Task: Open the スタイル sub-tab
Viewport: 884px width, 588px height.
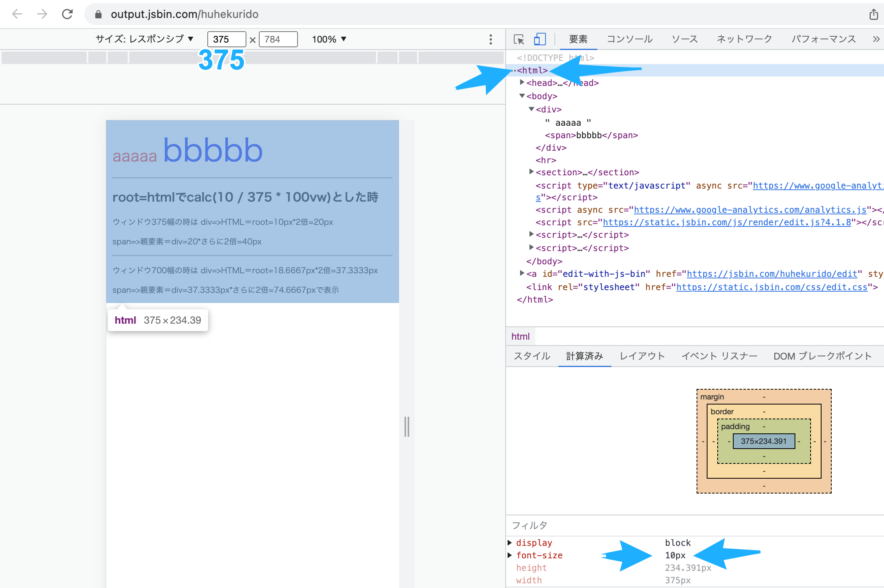Action: pos(532,356)
